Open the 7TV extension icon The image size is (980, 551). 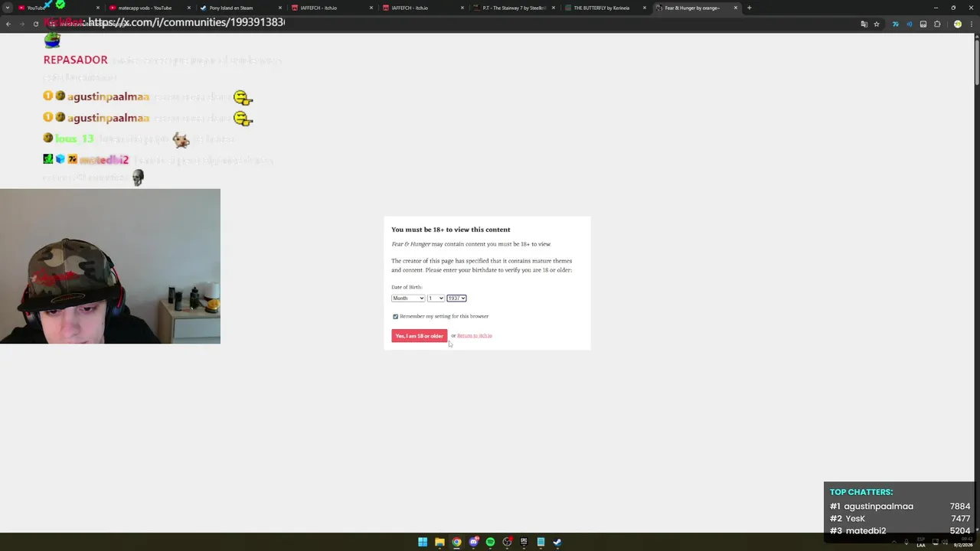click(895, 24)
